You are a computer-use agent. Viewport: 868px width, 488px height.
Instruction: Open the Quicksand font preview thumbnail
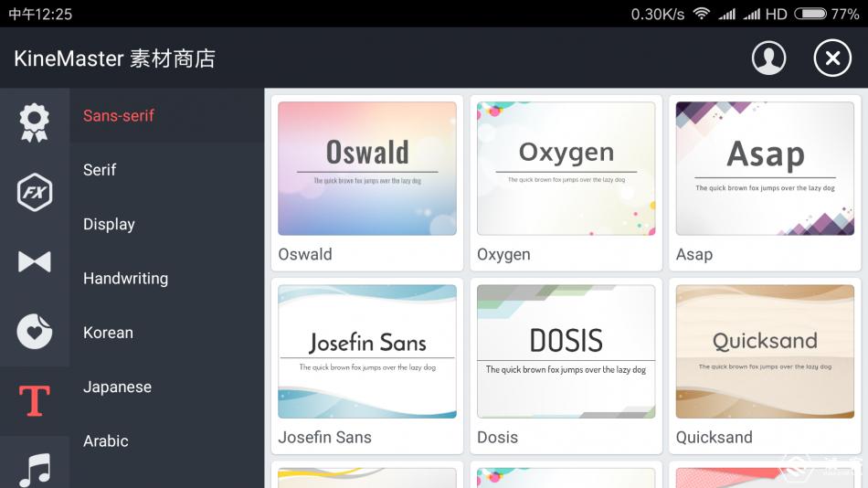[765, 351]
